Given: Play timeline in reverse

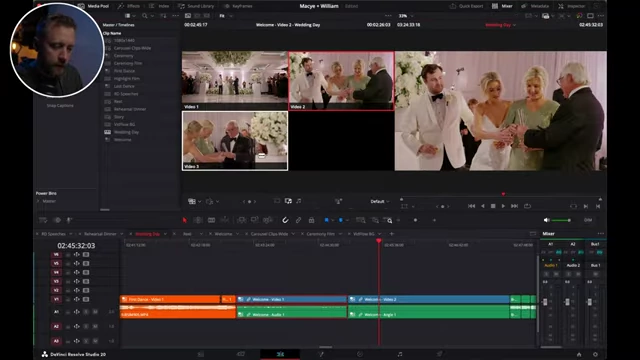Looking at the screenshot, I should point(483,206).
